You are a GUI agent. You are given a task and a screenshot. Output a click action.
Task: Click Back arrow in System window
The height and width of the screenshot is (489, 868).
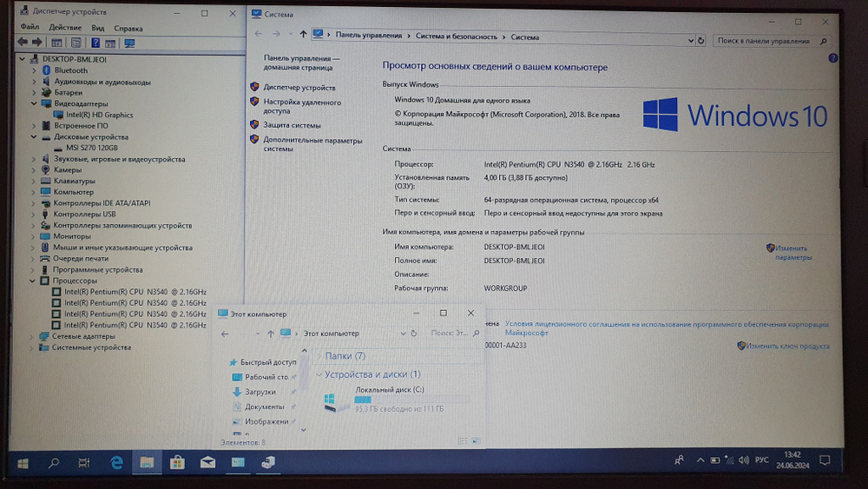(x=259, y=34)
